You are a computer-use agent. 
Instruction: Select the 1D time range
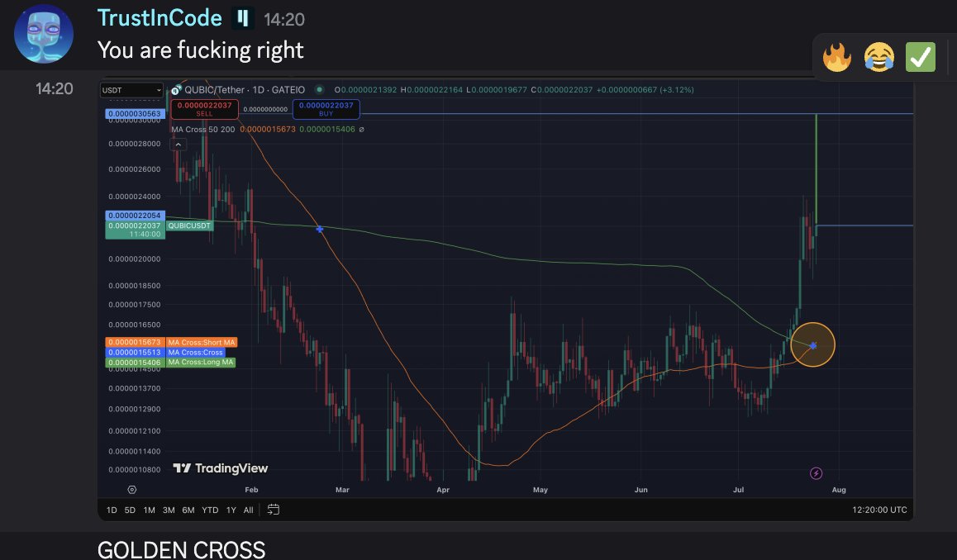coord(112,510)
